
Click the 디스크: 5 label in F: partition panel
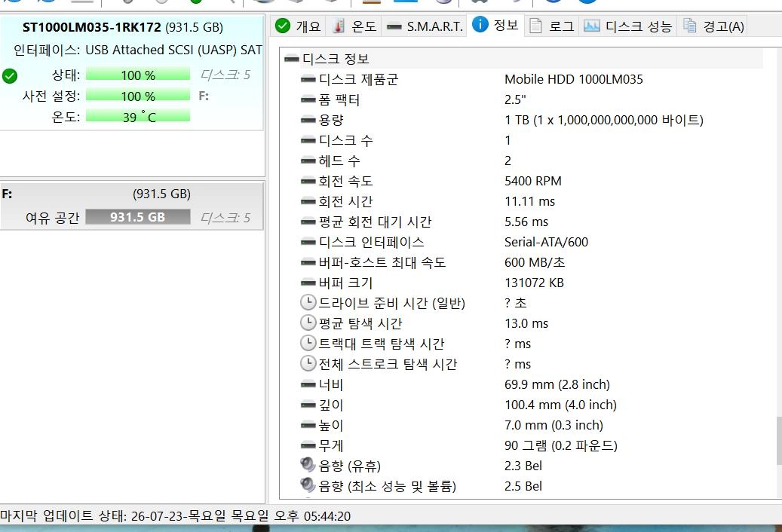click(x=225, y=218)
